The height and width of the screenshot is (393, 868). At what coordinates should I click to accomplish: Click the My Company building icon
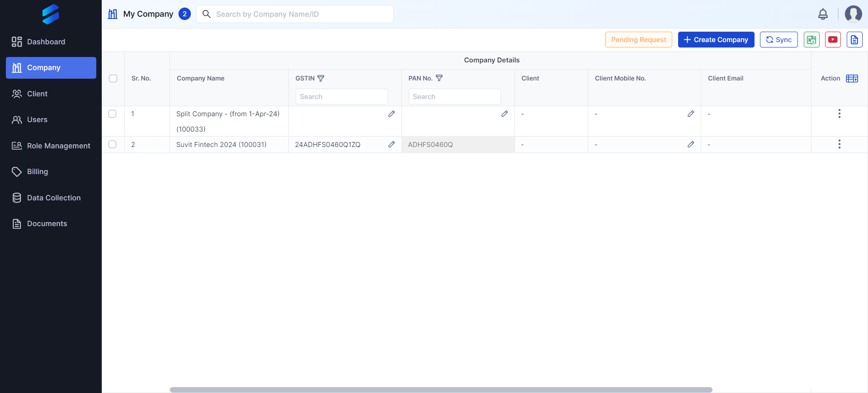tap(113, 14)
